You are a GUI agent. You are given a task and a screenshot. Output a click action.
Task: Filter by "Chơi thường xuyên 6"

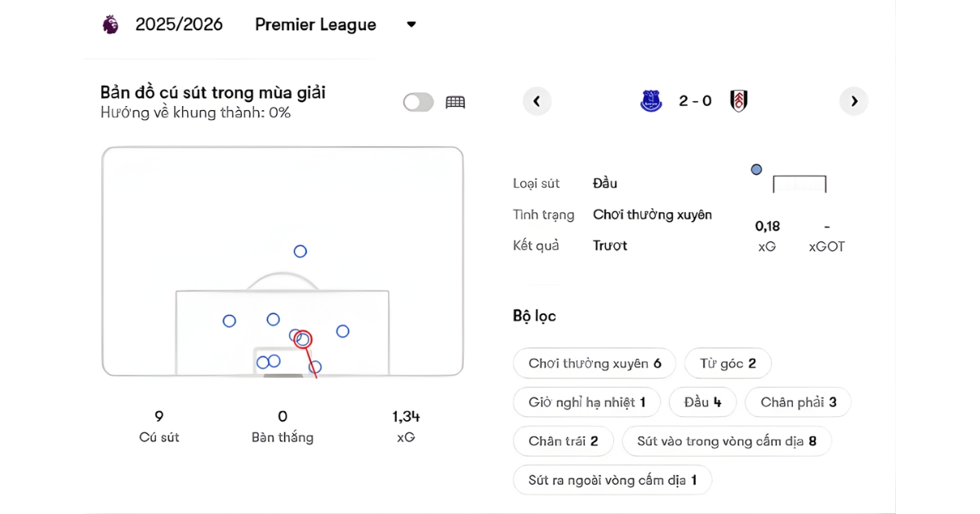click(595, 363)
